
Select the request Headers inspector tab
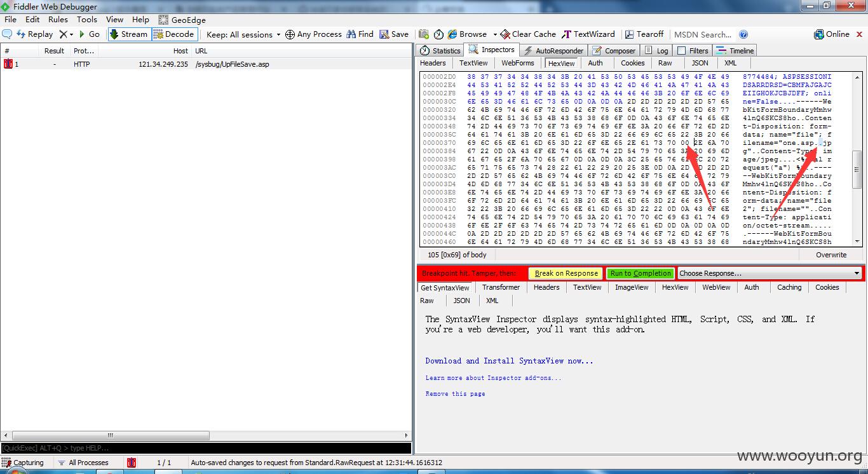(x=433, y=63)
